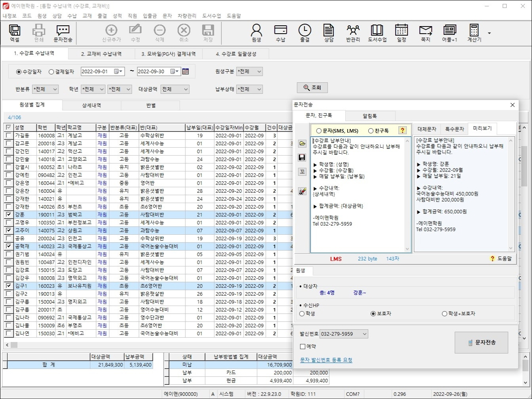Open the 어플+1 toolbar icon
The height and width of the screenshot is (399, 532).
[x=450, y=33]
